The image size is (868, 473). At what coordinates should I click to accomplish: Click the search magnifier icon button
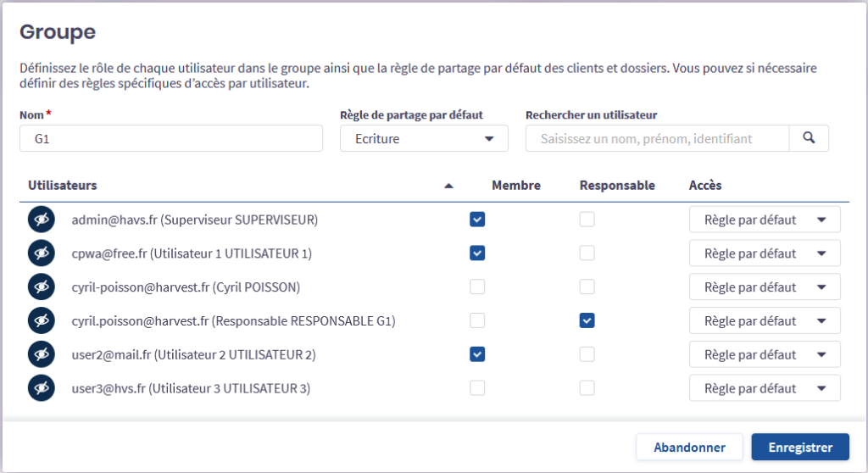pos(809,138)
